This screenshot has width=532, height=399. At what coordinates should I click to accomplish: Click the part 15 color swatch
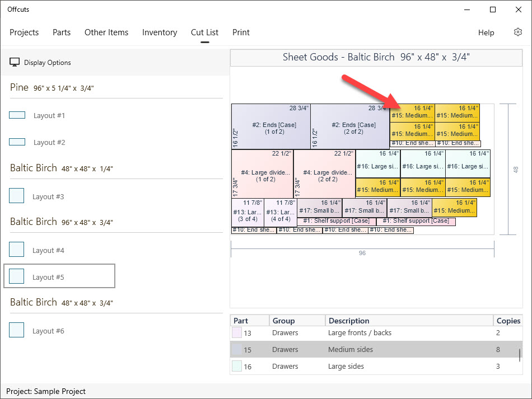pos(237,350)
